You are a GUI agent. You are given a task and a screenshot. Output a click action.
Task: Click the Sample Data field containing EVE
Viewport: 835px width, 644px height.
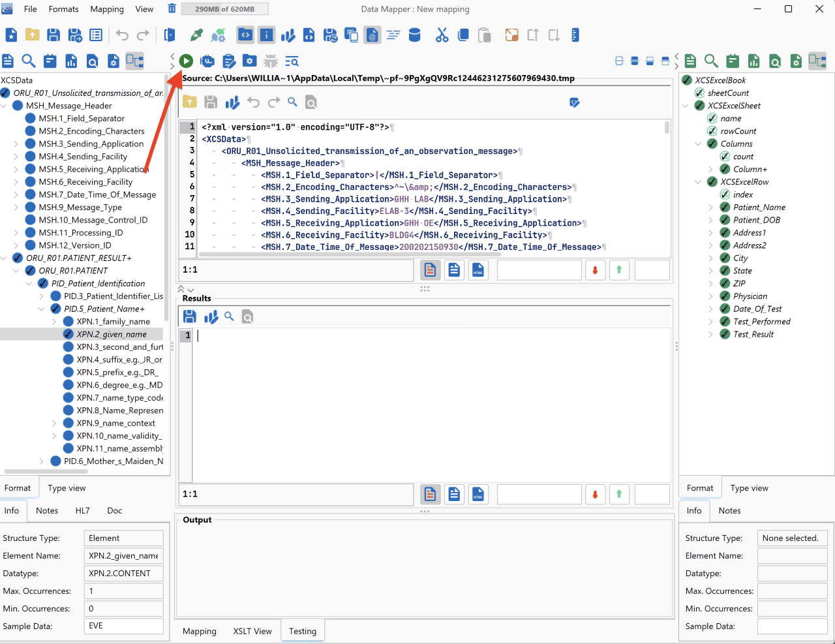pyautogui.click(x=123, y=626)
